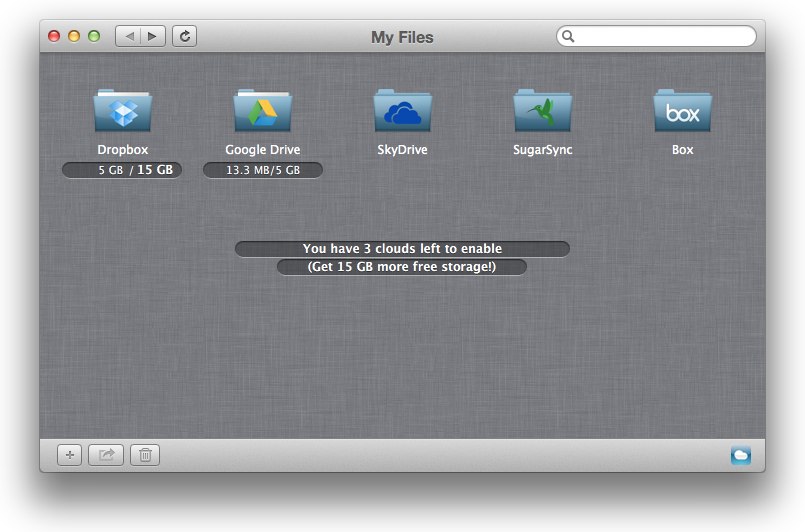Open the Google Drive folder icon
The width and height of the screenshot is (805, 532).
(x=263, y=110)
